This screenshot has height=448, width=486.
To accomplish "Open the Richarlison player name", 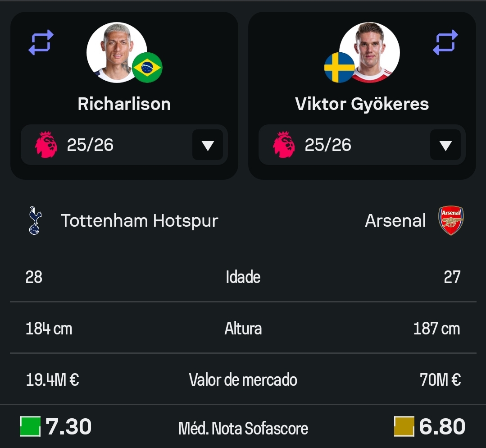I will click(x=124, y=104).
